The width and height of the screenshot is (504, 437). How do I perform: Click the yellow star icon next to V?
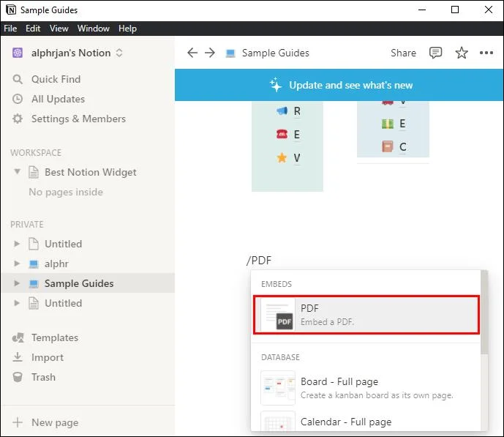[282, 157]
